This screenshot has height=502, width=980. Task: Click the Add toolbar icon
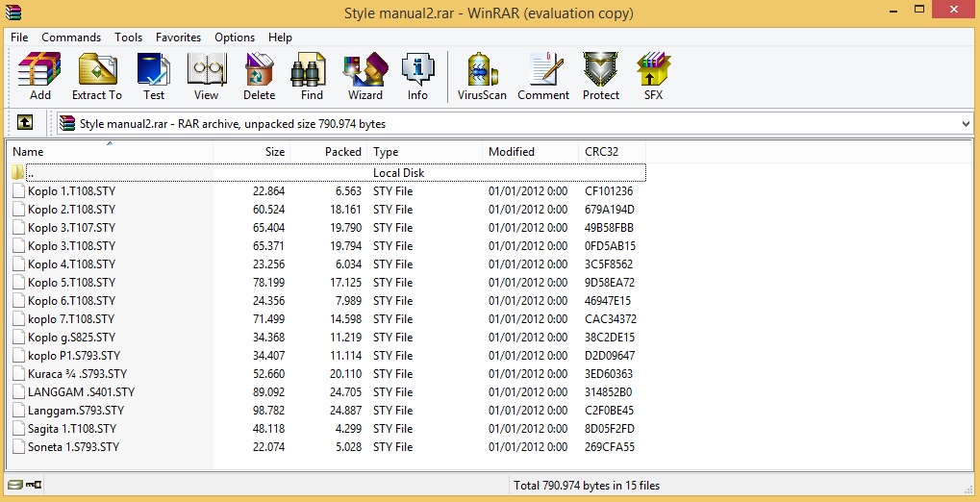pyautogui.click(x=40, y=76)
